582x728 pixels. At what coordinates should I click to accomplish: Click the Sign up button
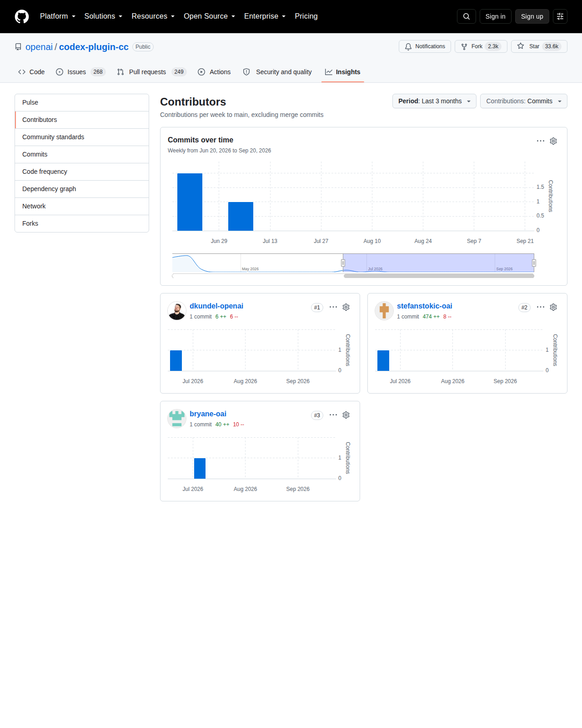click(532, 16)
